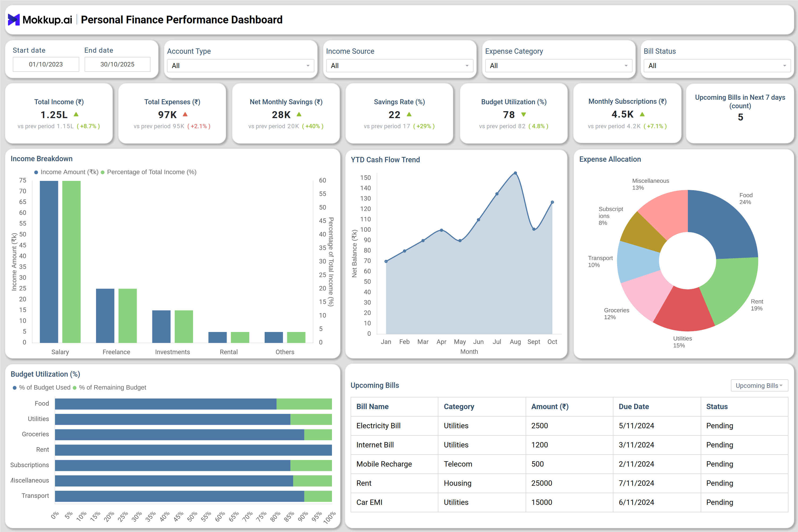Edit the Start date field 01/10/2023
Image resolution: width=798 pixels, height=532 pixels.
(x=46, y=64)
